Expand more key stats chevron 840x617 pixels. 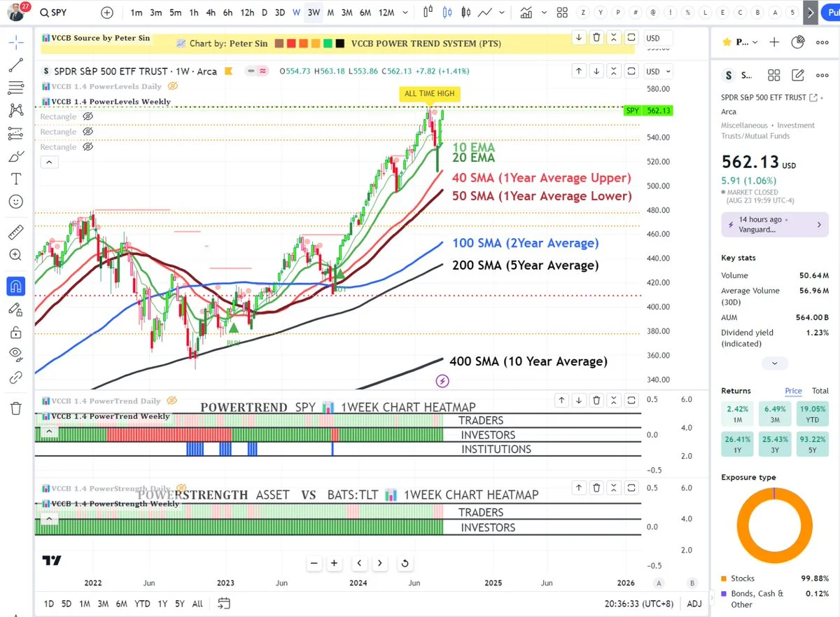click(775, 363)
